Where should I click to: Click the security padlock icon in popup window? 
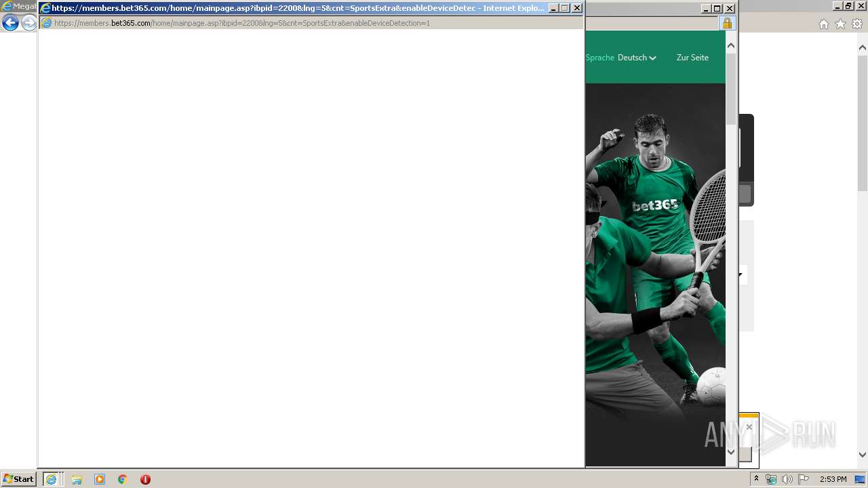(x=727, y=23)
